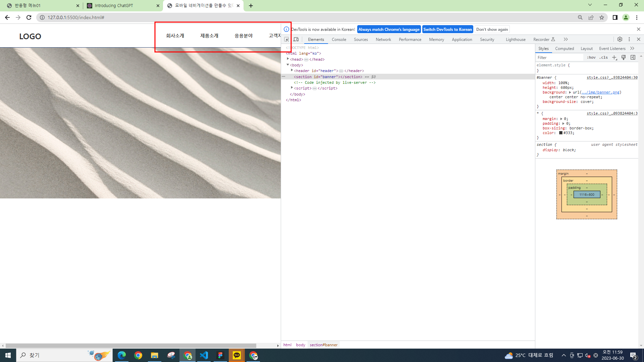Toggle the :hov element state panel
644x362 pixels.
coord(591,58)
